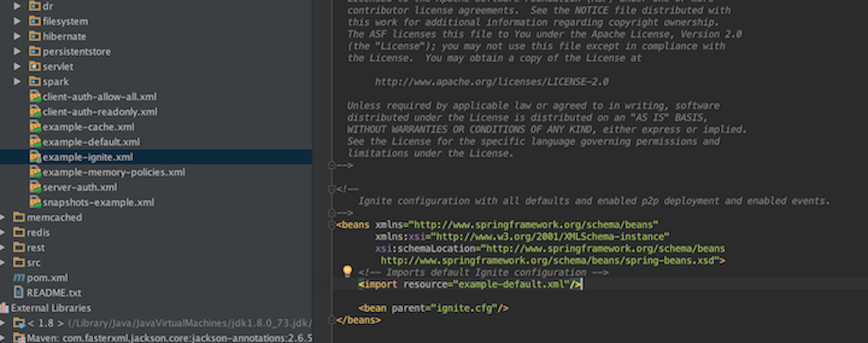Expand the dr folder node
868x343 pixels.
[x=18, y=6]
